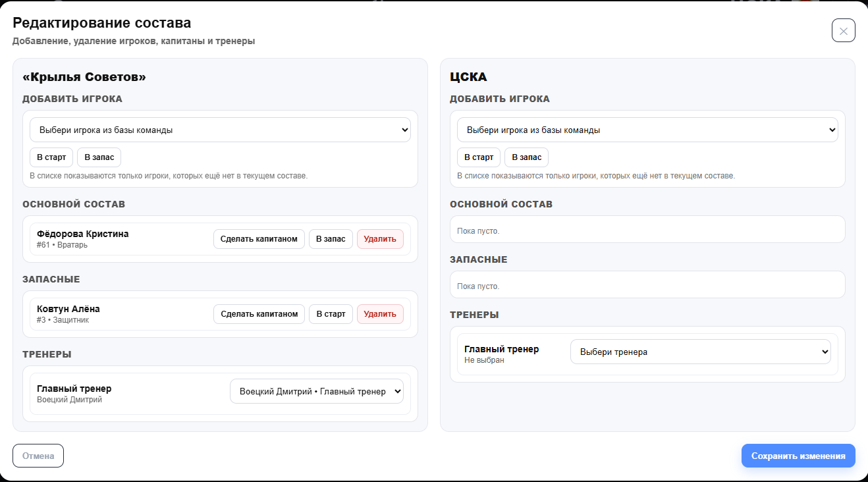This screenshot has width=868, height=482.
Task: Click «В запас» under ЦСКА add player
Action: click(526, 157)
